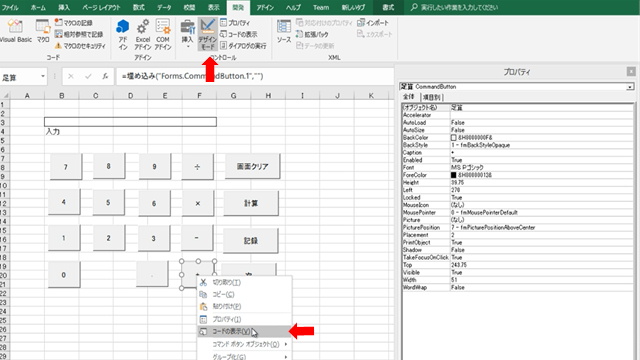Switch to the Categorized properties tab
Viewport: 640px width, 360px height.
click(431, 97)
